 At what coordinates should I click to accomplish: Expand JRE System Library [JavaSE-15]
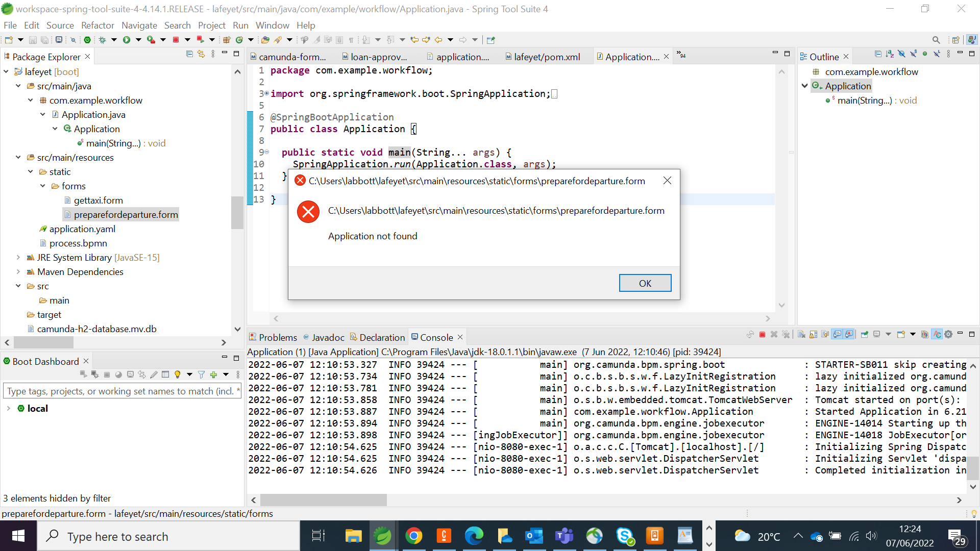[18, 258]
